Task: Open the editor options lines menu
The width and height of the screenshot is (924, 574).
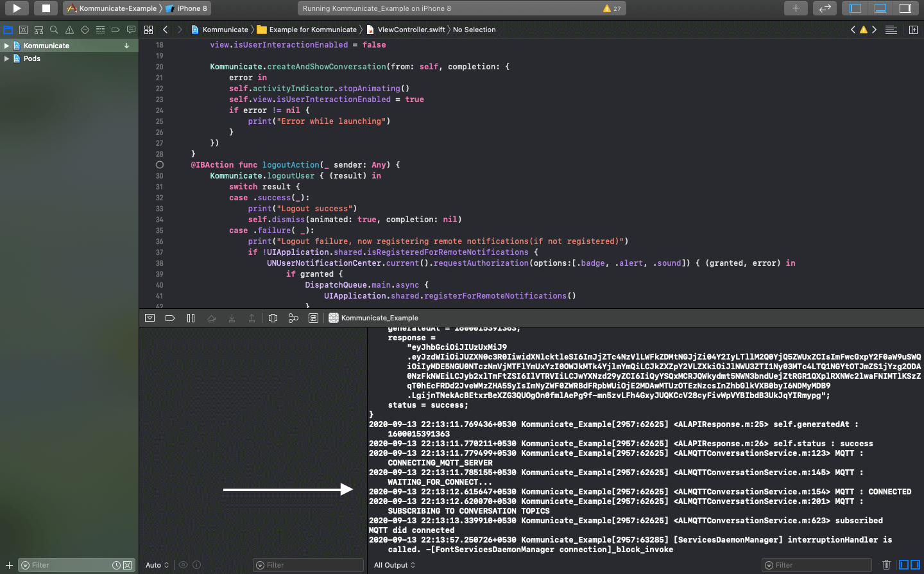Action: pos(891,30)
